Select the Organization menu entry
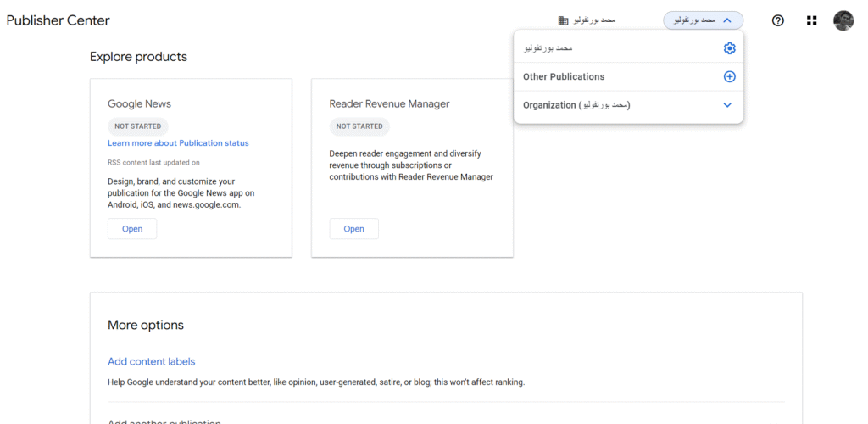 pyautogui.click(x=628, y=105)
